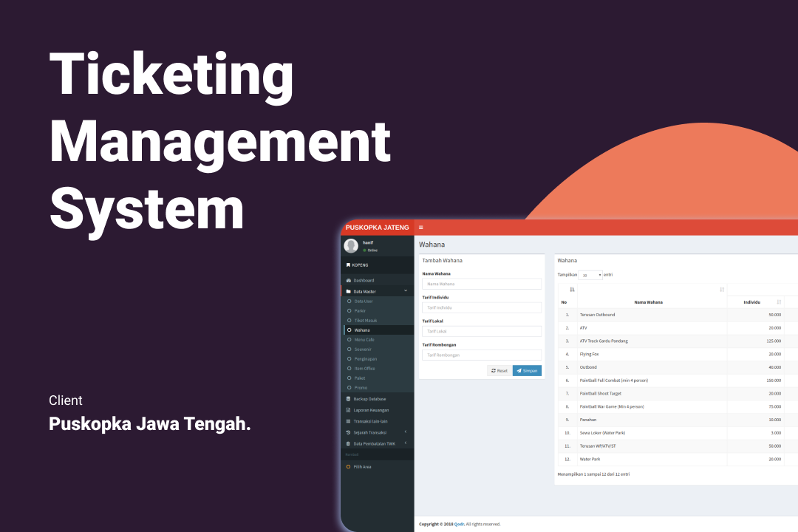Toggle sidebar with the hamburger menu icon
Screen dimensions: 798x532
421,228
